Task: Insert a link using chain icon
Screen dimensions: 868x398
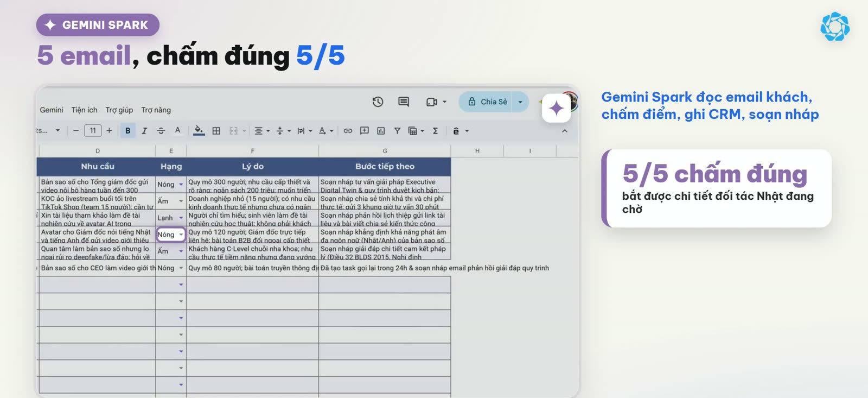Action: [348, 131]
